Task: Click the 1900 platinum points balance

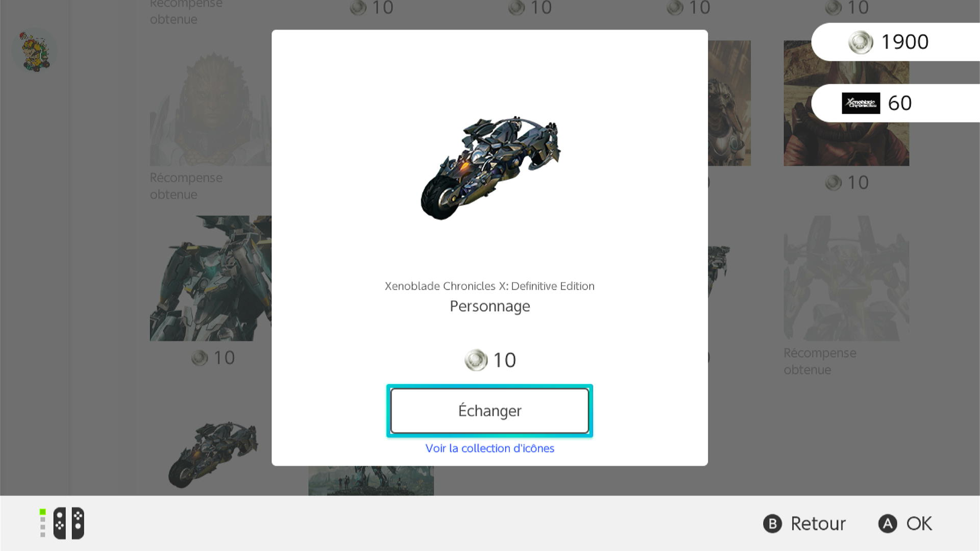Action: pyautogui.click(x=904, y=42)
